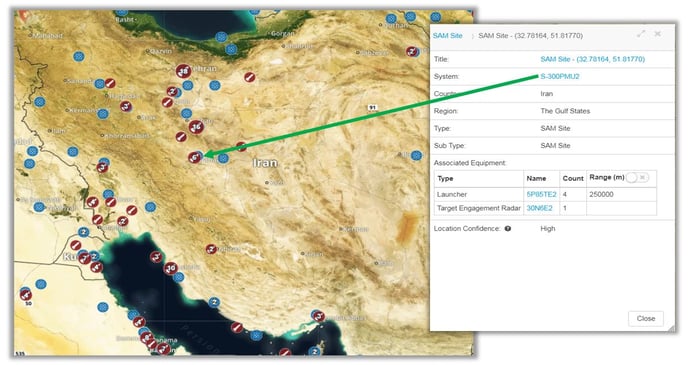This screenshot has height=365, width=688.
Task: Click the red 3 marker in the northern Persian Gulf
Action: coord(156,257)
